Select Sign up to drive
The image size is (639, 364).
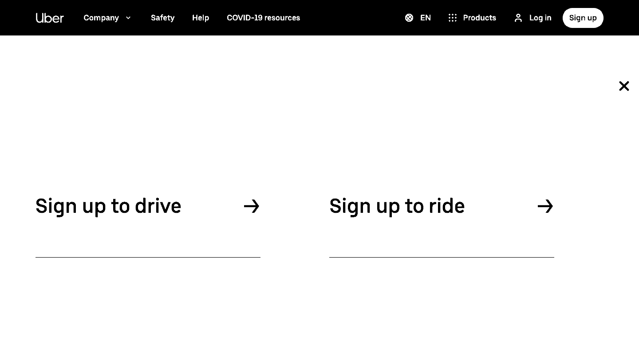tap(108, 206)
